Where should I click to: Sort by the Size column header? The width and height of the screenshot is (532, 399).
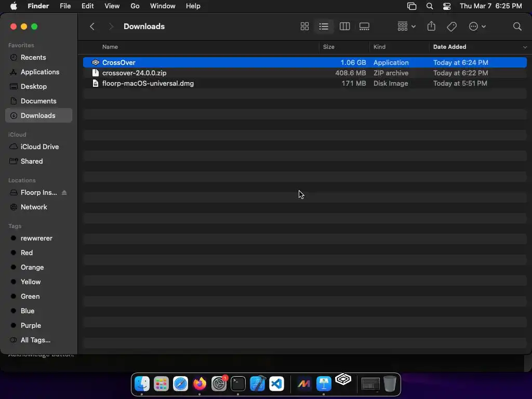(328, 47)
